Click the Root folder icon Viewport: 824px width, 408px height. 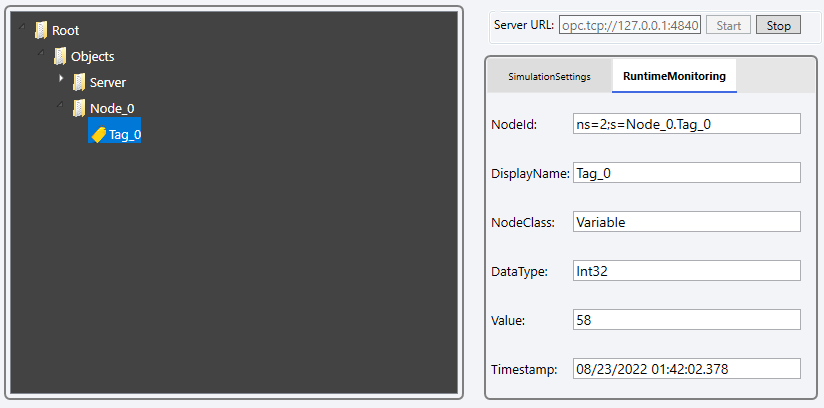(x=41, y=30)
